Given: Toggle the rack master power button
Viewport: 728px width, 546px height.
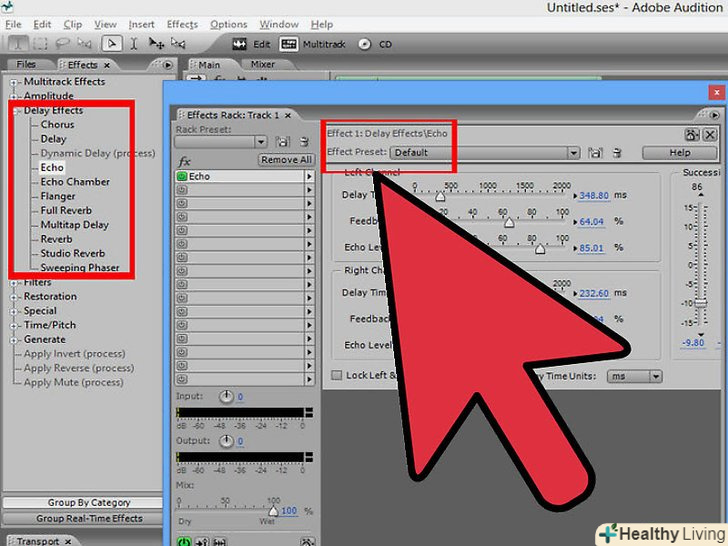Looking at the screenshot, I should pos(184,541).
